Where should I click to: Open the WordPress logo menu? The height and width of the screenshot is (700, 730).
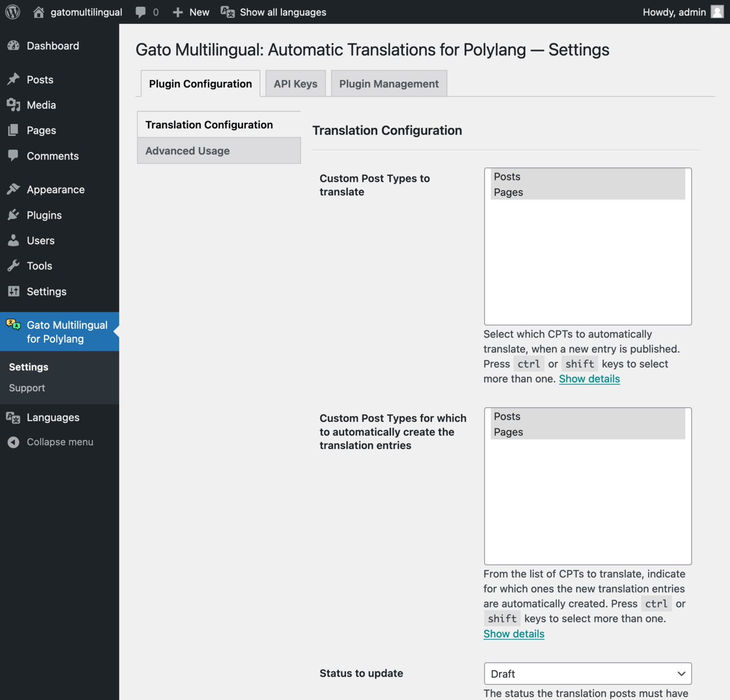(12, 12)
